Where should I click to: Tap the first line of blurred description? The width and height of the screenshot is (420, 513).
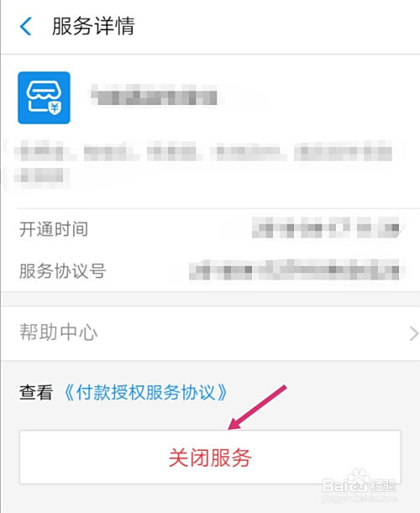pyautogui.click(x=203, y=151)
